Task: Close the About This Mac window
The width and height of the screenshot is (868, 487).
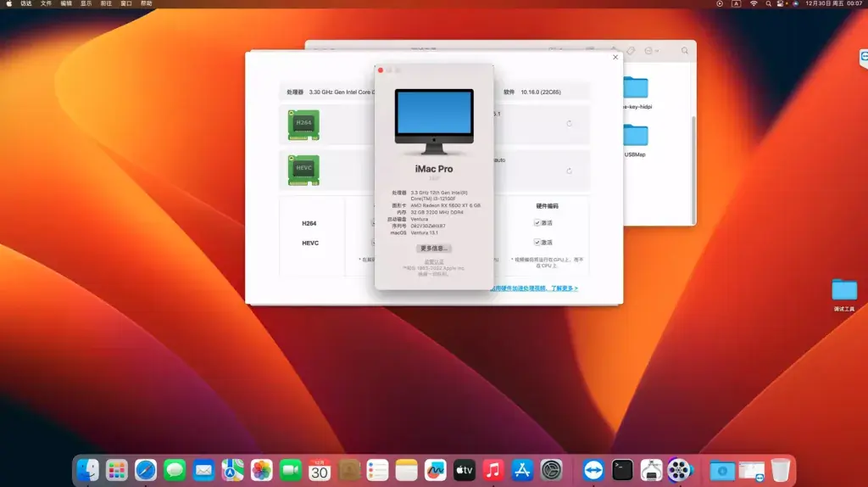Action: pos(381,70)
